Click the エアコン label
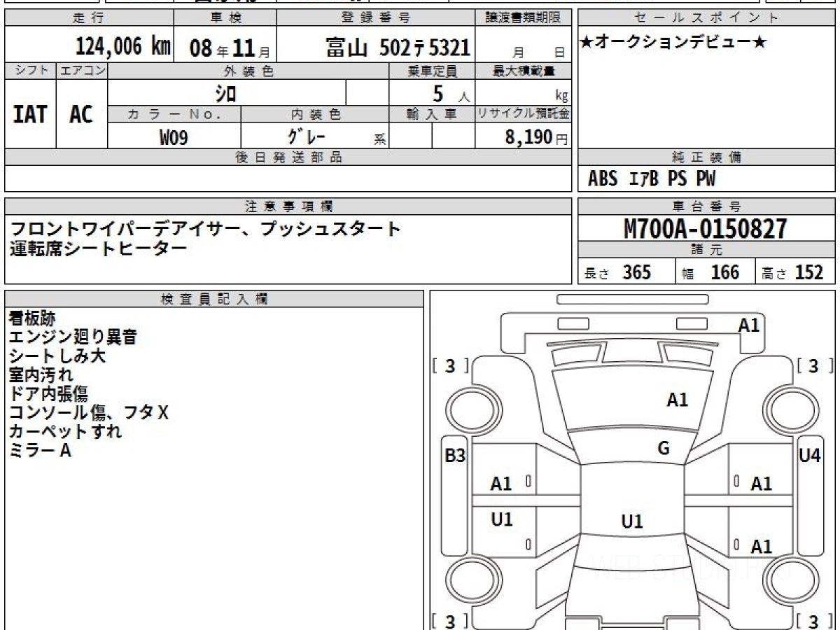 (82, 71)
